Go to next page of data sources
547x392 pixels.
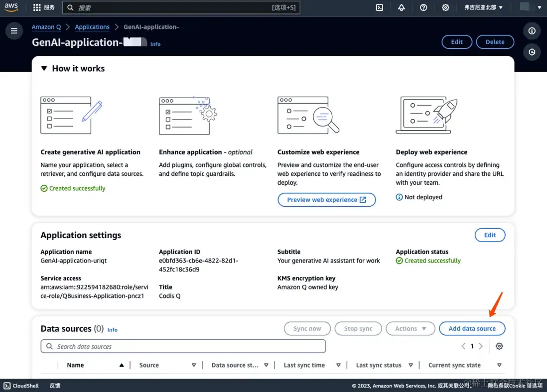[481, 346]
